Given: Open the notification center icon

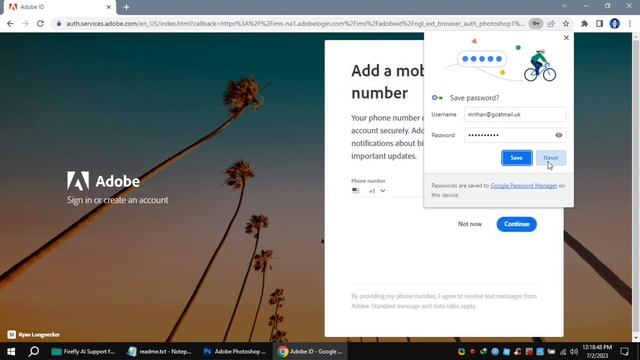Looking at the screenshot, I should [x=624, y=351].
